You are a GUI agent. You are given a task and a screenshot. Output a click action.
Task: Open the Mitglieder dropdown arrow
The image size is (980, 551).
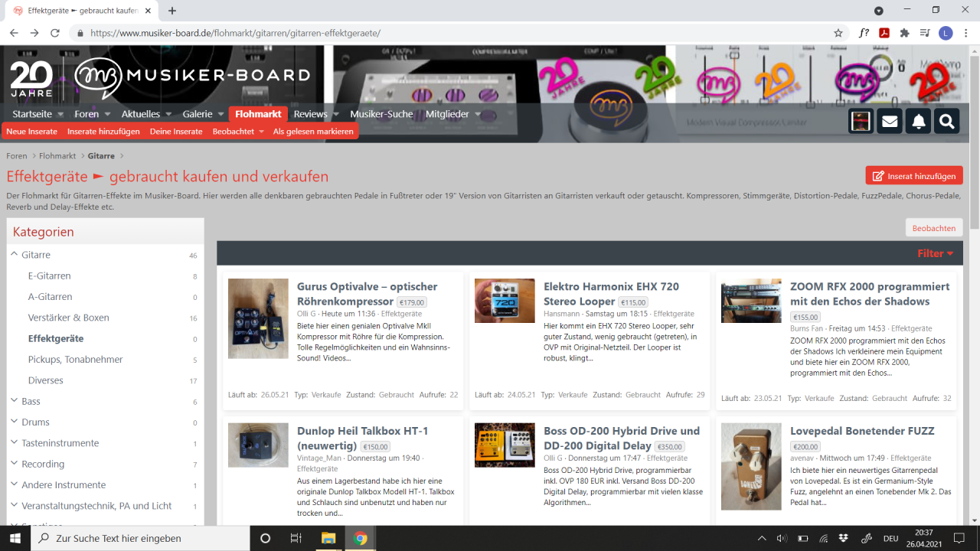point(478,114)
